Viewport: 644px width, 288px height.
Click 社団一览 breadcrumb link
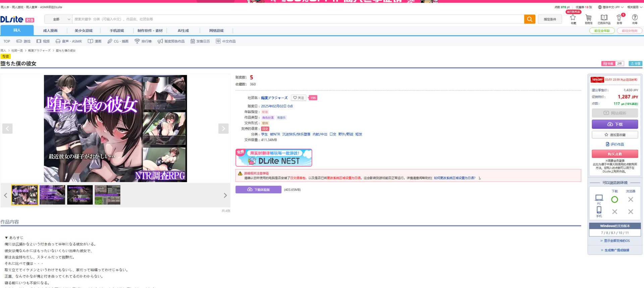coord(17,51)
